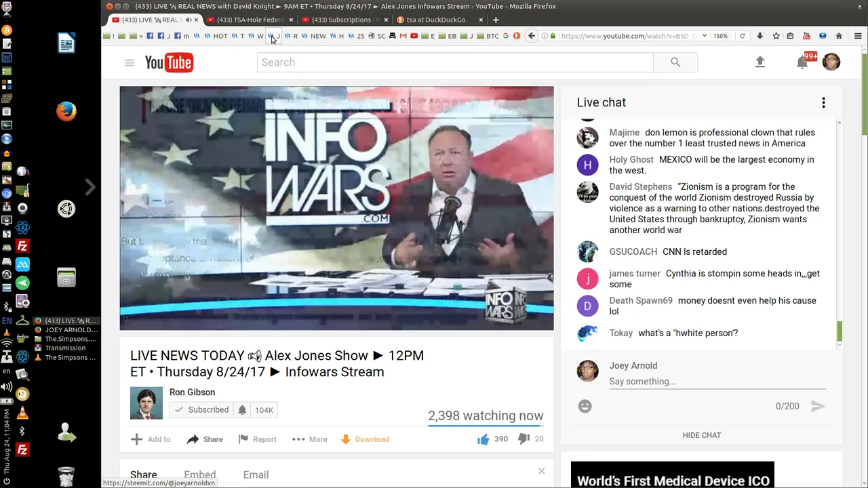Screen dimensions: 868x488
Task: Open the VLC cone icon in dock
Action: point(22,413)
